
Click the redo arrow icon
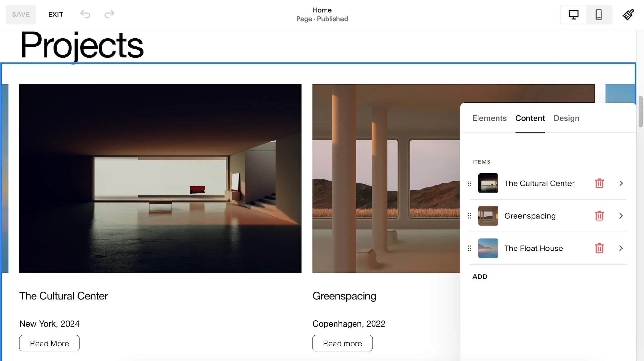tap(109, 14)
